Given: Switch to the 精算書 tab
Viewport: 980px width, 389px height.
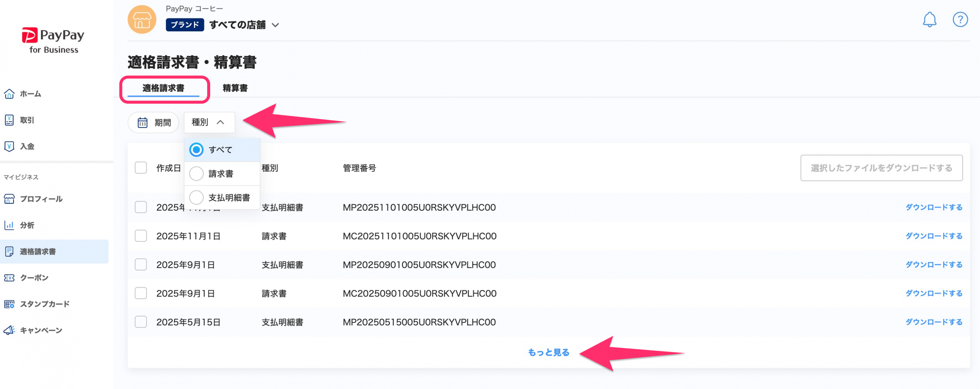Looking at the screenshot, I should coord(235,88).
